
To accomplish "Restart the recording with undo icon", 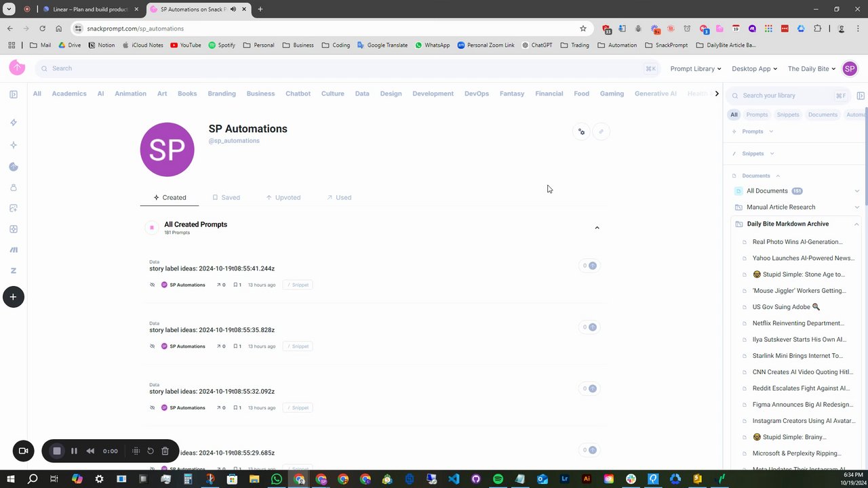I will click(x=151, y=451).
